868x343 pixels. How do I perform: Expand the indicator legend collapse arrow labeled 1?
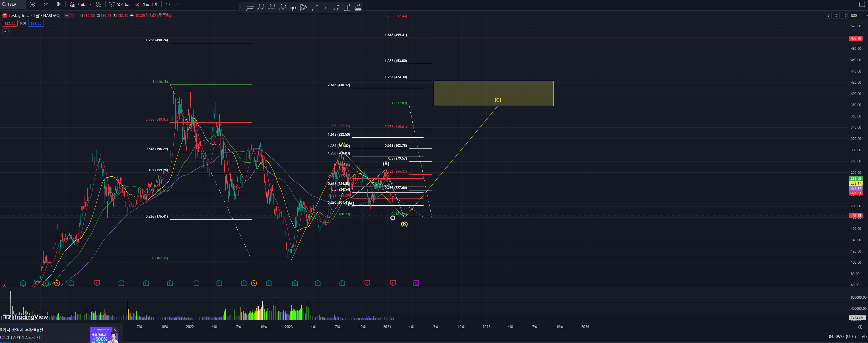pos(7,31)
